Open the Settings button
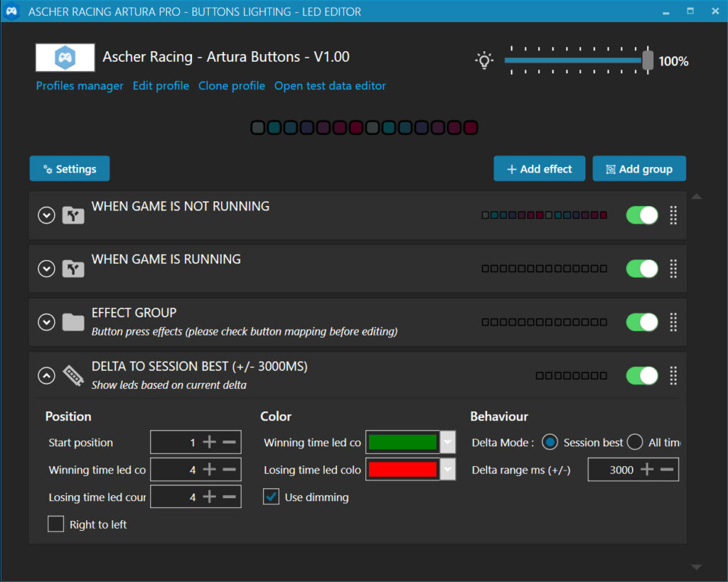 coord(70,168)
